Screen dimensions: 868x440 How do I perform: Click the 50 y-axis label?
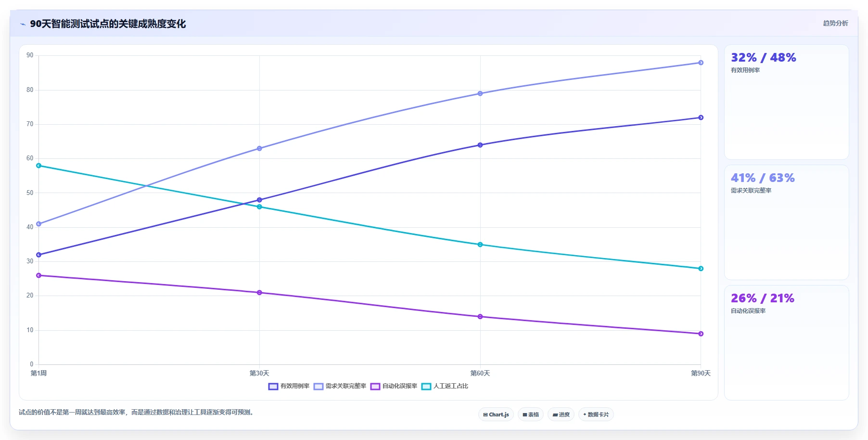(30, 193)
